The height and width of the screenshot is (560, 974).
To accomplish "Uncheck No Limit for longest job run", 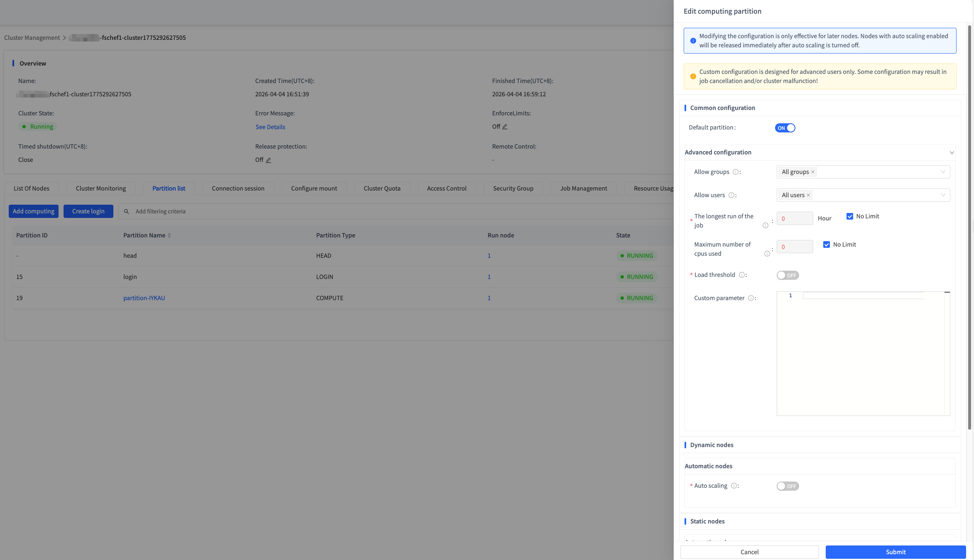I will click(849, 216).
